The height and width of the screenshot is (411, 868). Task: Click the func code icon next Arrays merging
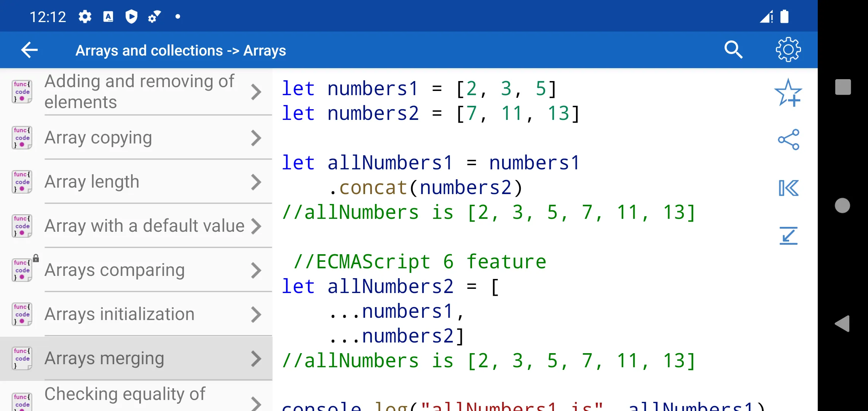point(22,358)
